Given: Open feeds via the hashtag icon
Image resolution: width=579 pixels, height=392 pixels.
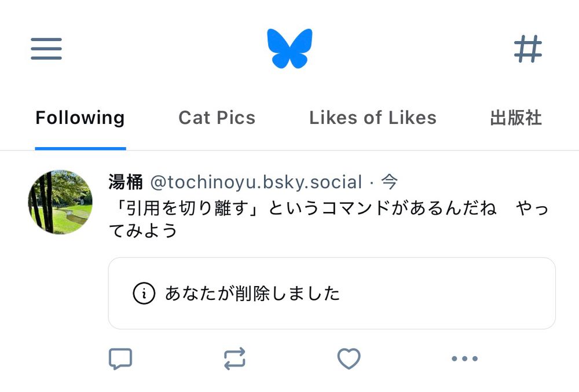Looking at the screenshot, I should tap(528, 49).
